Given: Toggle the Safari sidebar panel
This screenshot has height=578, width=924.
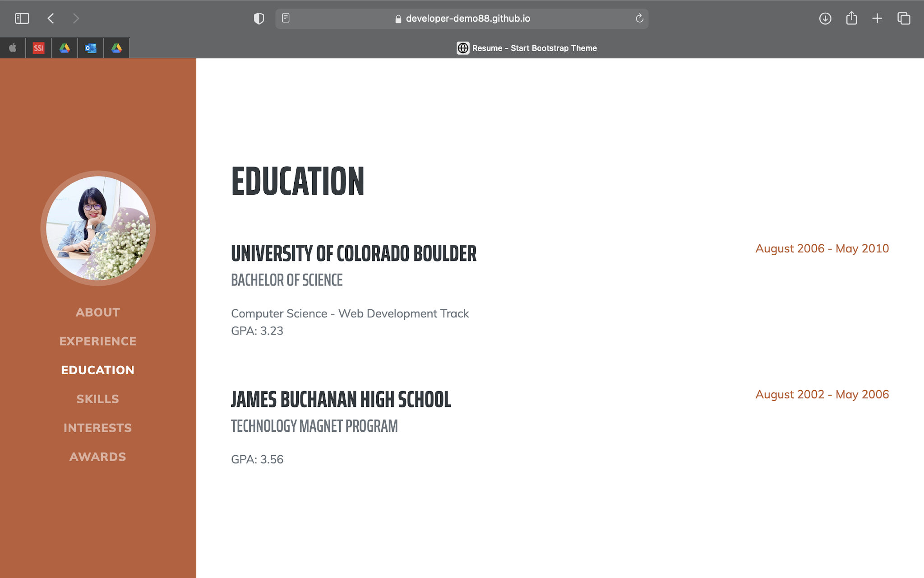Looking at the screenshot, I should (22, 19).
